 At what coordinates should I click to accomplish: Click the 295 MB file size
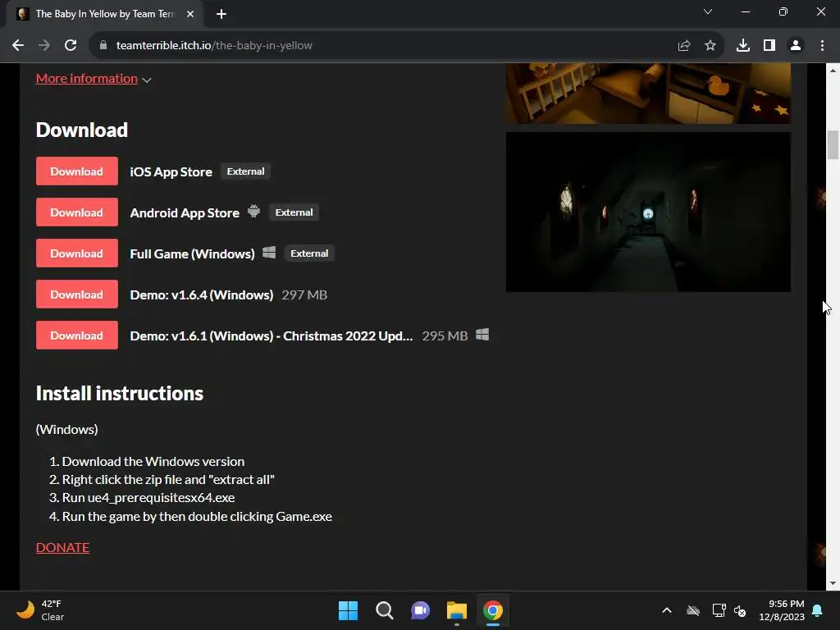[445, 336]
